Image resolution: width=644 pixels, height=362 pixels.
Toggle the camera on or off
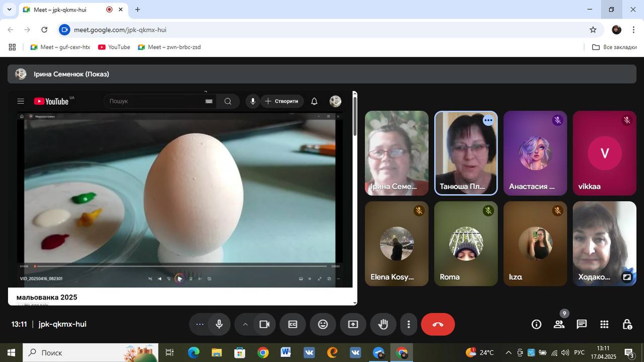point(264,324)
